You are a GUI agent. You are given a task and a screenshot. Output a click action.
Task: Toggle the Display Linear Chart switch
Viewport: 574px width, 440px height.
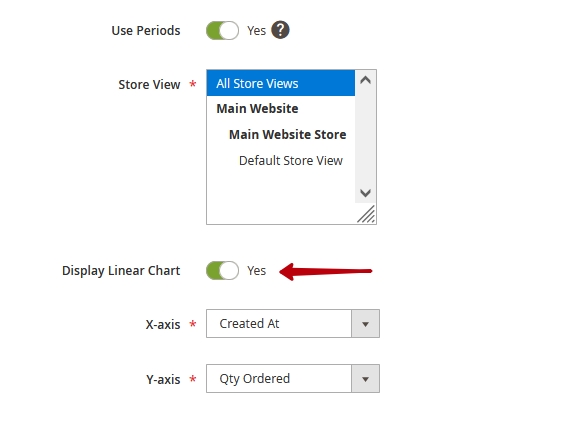[223, 271]
